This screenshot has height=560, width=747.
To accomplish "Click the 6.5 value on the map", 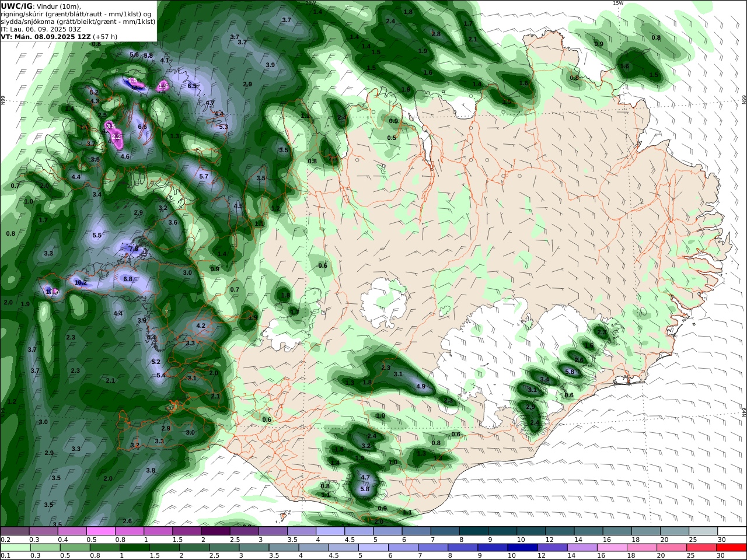I will [192, 86].
